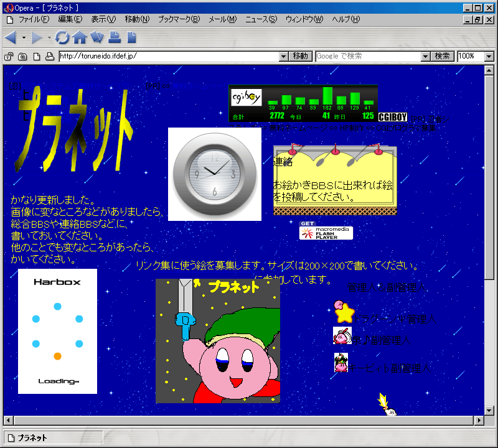498x448 pixels.
Task: Click the document icon left of ファイル menu
Action: (x=10, y=20)
